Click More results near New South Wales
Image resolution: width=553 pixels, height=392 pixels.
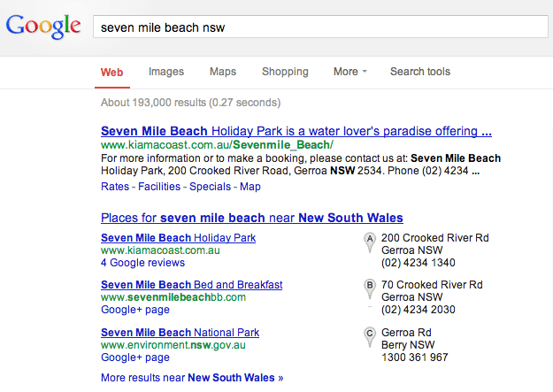[x=192, y=378]
